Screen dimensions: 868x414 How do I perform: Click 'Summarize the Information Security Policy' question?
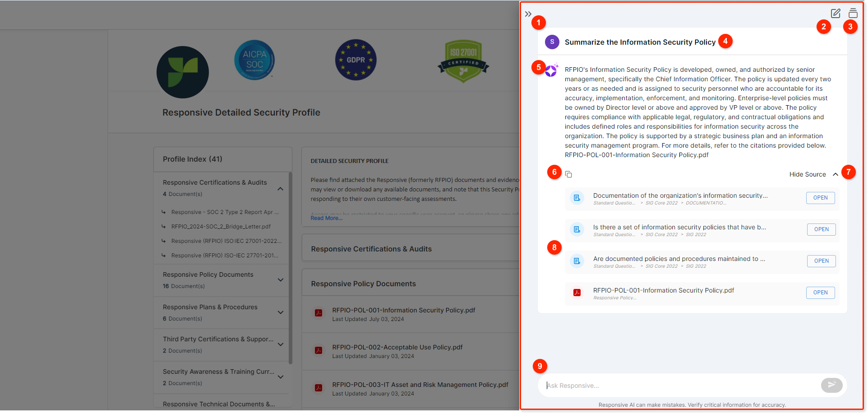tap(640, 42)
